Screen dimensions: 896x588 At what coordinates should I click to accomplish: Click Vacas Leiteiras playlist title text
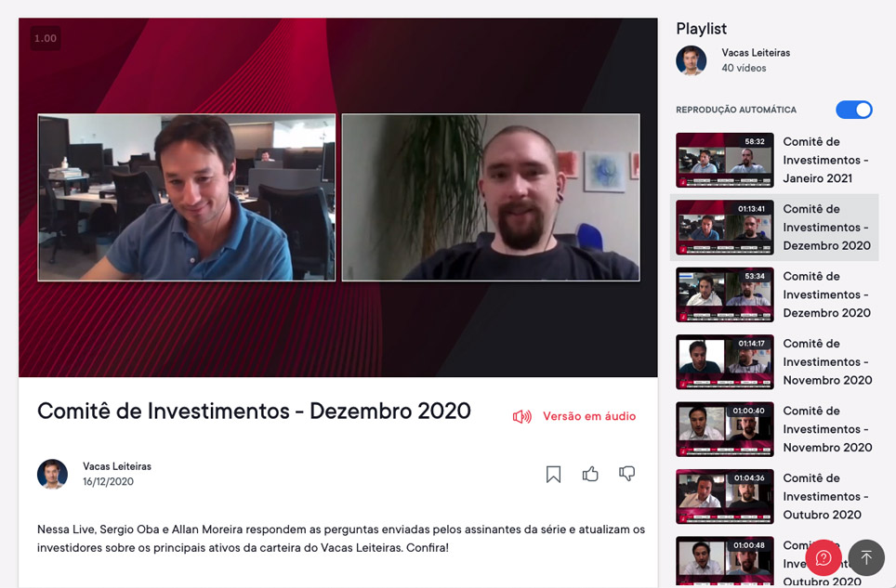[756, 53]
